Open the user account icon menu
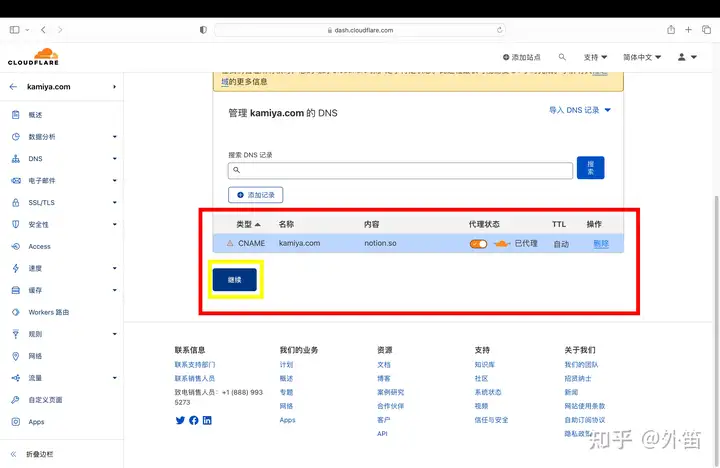Viewport: 720px width, 468px height. click(x=687, y=57)
